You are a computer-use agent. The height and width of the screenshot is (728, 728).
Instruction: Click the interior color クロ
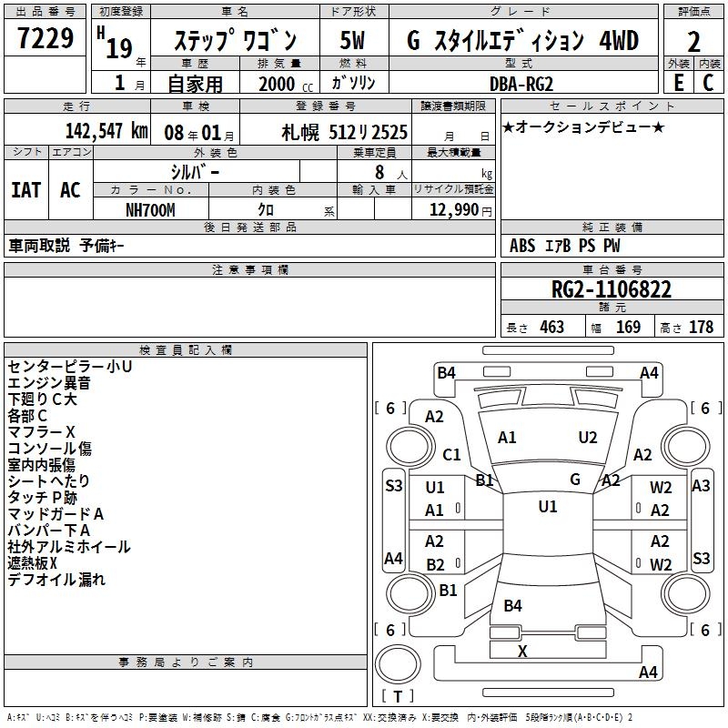(266, 210)
